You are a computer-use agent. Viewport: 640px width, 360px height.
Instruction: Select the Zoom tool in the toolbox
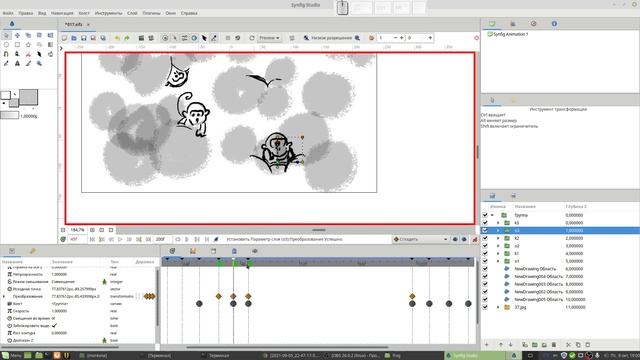point(39,63)
